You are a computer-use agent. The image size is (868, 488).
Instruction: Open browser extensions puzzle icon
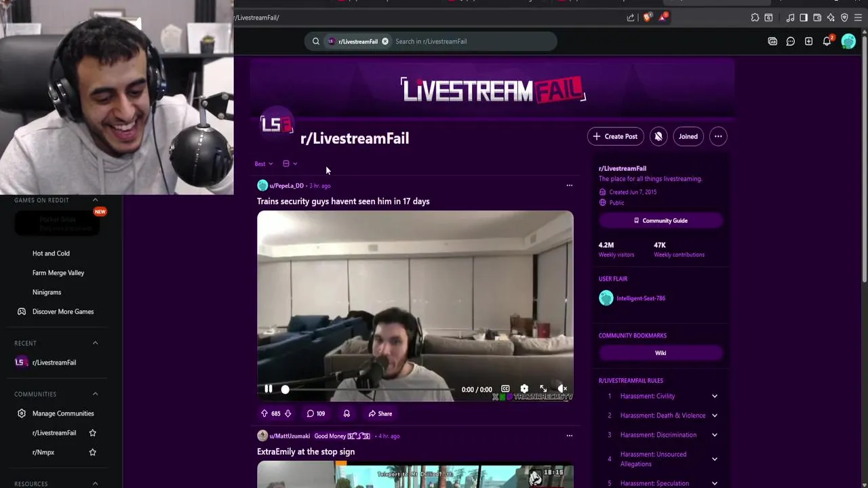[x=755, y=18]
